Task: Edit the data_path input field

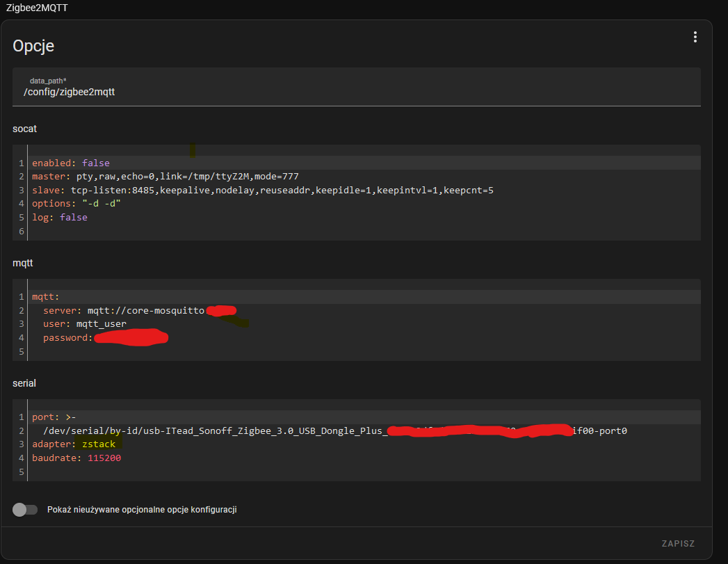Action: pos(356,87)
